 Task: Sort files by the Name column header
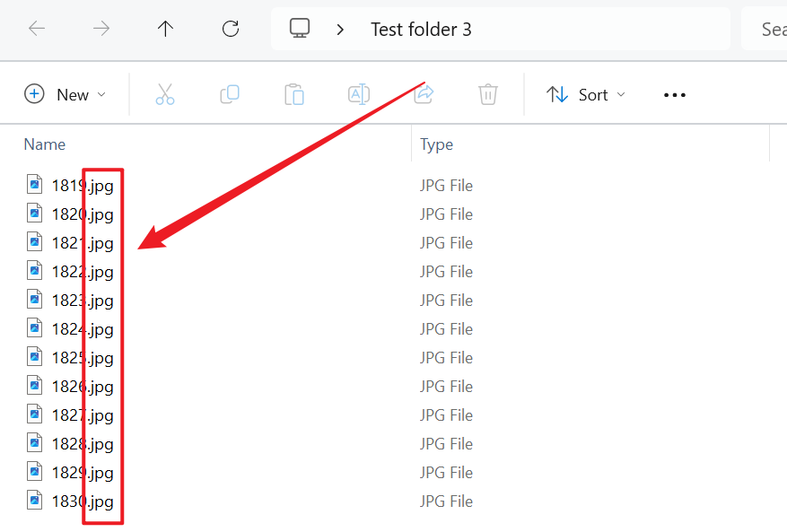click(x=45, y=144)
